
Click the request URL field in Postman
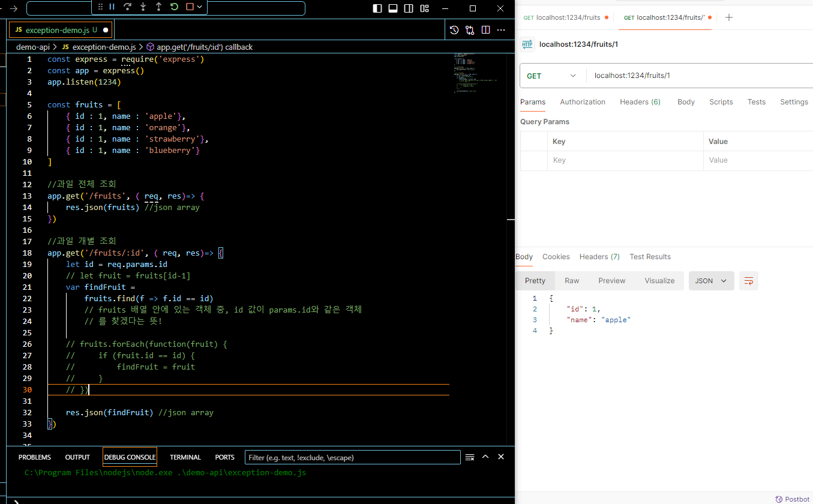699,76
